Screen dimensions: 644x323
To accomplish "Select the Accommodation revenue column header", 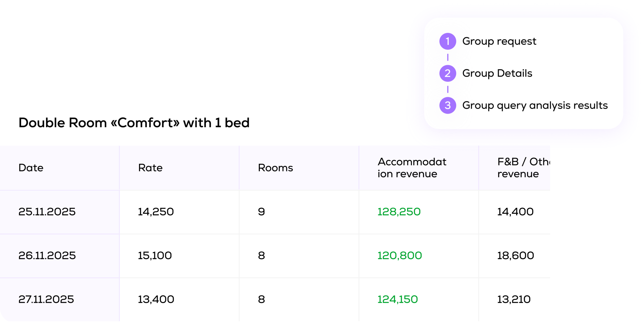I will [x=412, y=168].
